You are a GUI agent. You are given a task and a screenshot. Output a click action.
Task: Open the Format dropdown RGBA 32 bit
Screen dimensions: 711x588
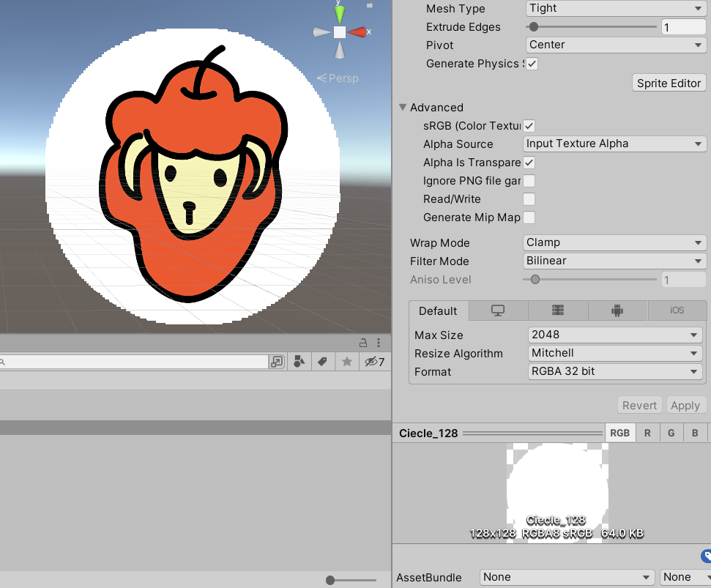tap(615, 372)
